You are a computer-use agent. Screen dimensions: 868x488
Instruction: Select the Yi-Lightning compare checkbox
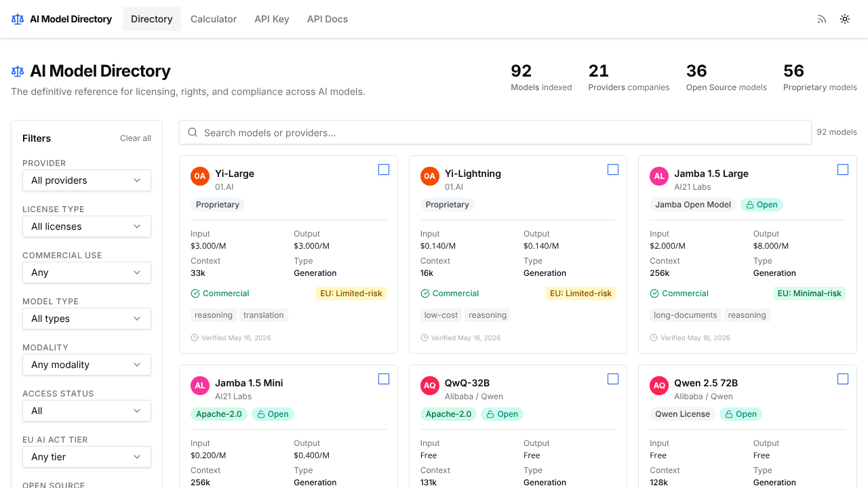point(613,169)
